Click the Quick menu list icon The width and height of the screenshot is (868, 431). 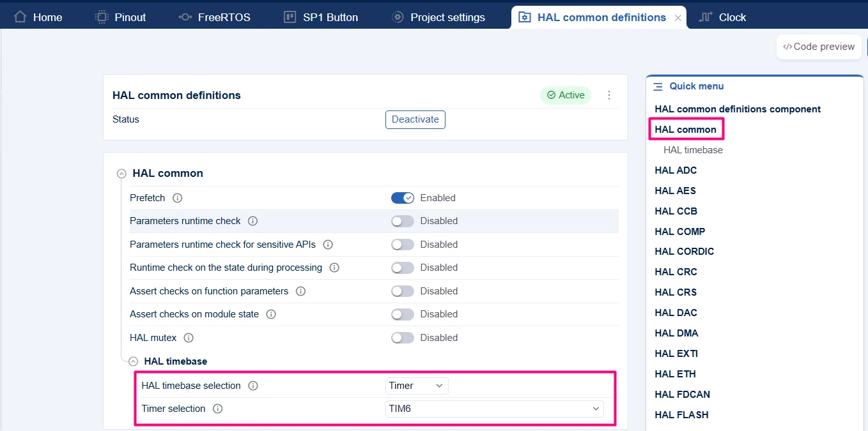pyautogui.click(x=658, y=86)
